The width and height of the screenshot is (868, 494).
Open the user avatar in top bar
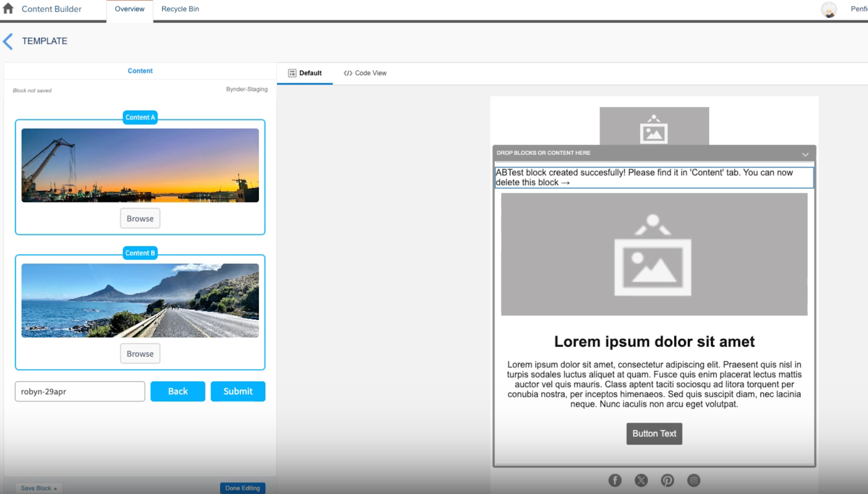(x=828, y=9)
